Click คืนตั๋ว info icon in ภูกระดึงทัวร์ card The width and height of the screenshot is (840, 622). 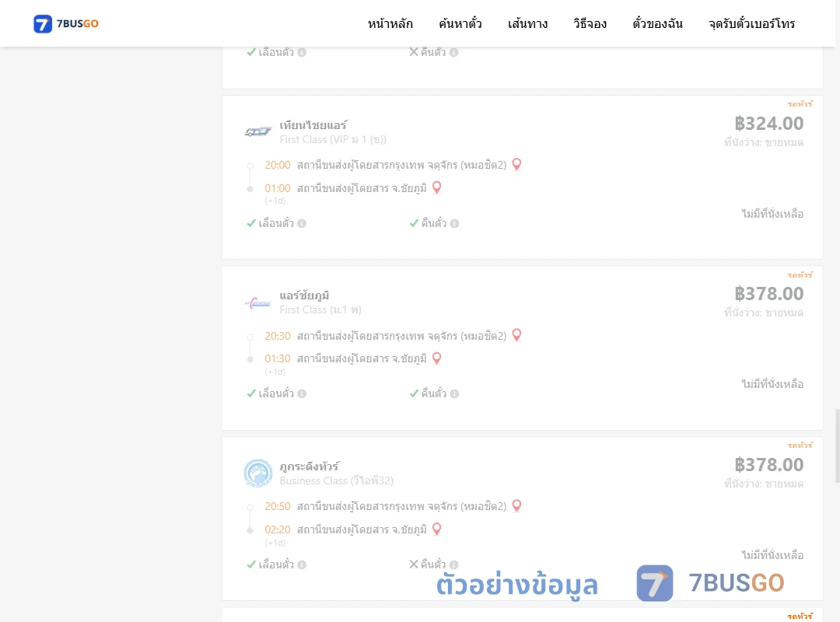(x=453, y=564)
